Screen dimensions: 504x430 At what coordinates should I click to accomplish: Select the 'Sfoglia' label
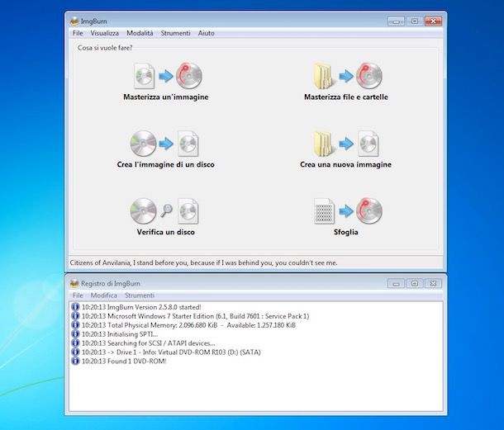pyautogui.click(x=346, y=232)
